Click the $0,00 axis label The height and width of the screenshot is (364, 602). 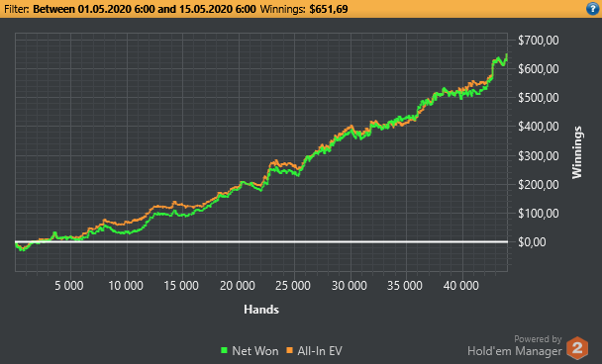tap(532, 242)
